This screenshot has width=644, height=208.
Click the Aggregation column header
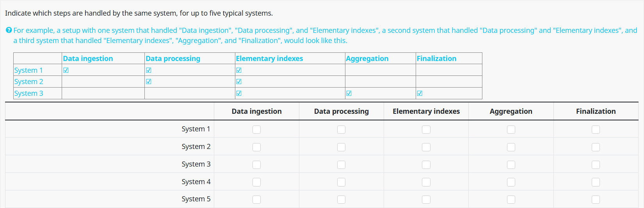click(x=511, y=111)
